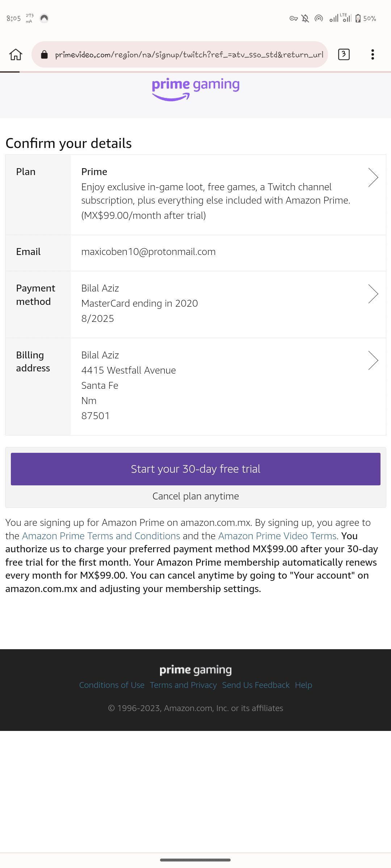Open Amazon Prime Video Terms link
The image size is (391, 868).
point(277,536)
